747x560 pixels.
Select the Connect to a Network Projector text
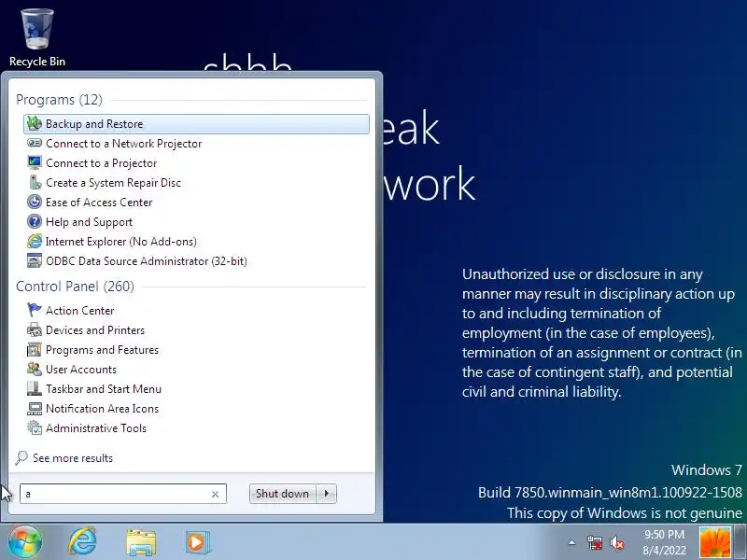[124, 144]
